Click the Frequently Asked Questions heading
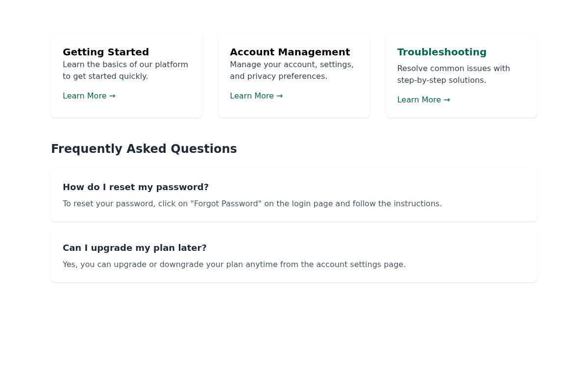The width and height of the screenshot is (588, 392). coord(144,149)
